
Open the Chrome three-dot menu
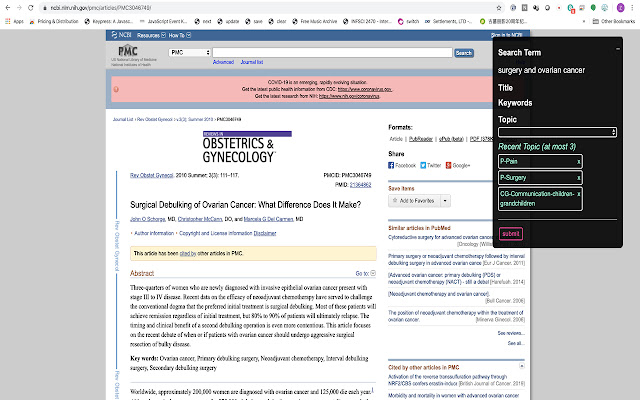click(x=632, y=8)
